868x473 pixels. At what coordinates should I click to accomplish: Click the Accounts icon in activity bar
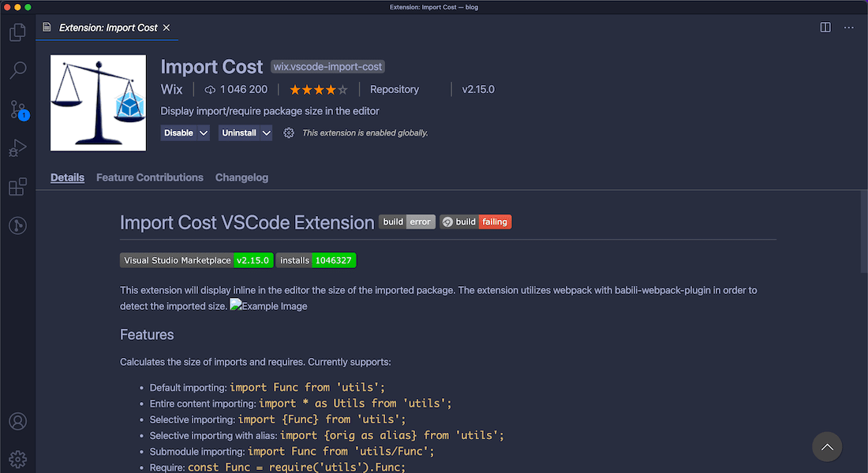17,422
